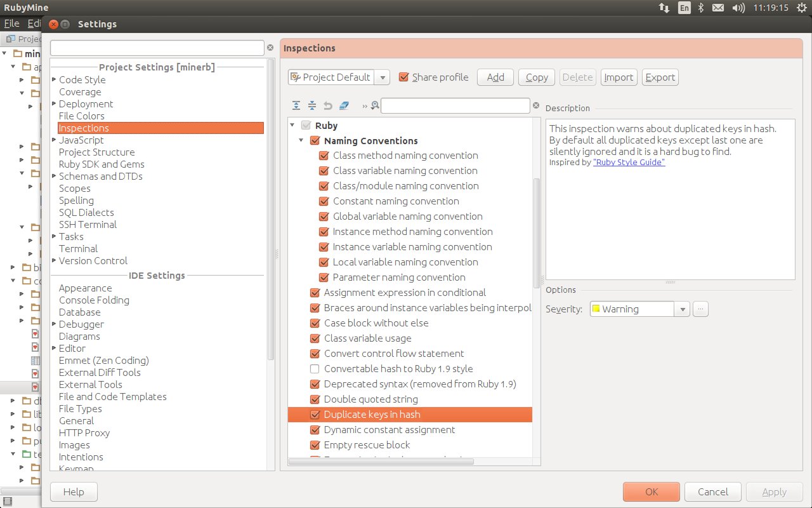
Task: Open the mail indicator icon
Action: pyautogui.click(x=717, y=8)
